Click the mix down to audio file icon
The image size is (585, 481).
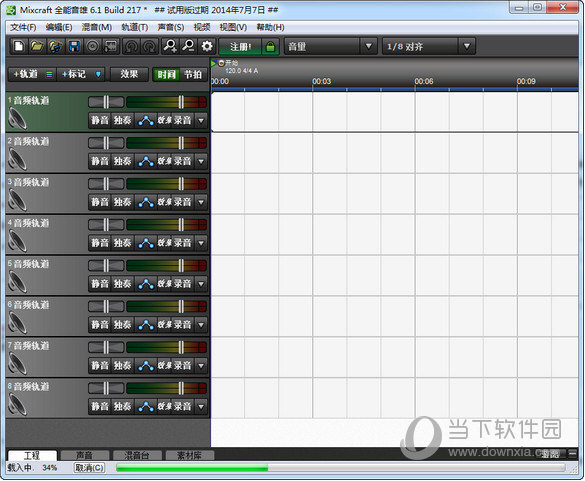click(111, 46)
